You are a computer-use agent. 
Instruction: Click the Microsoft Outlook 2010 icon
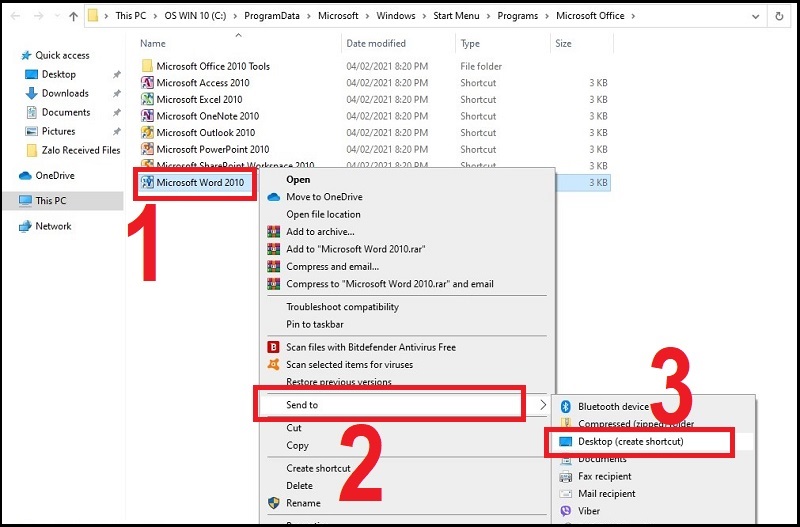point(147,133)
